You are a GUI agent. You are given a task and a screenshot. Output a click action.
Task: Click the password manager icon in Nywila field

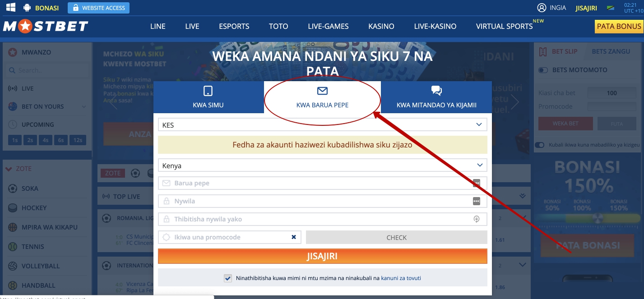(477, 201)
